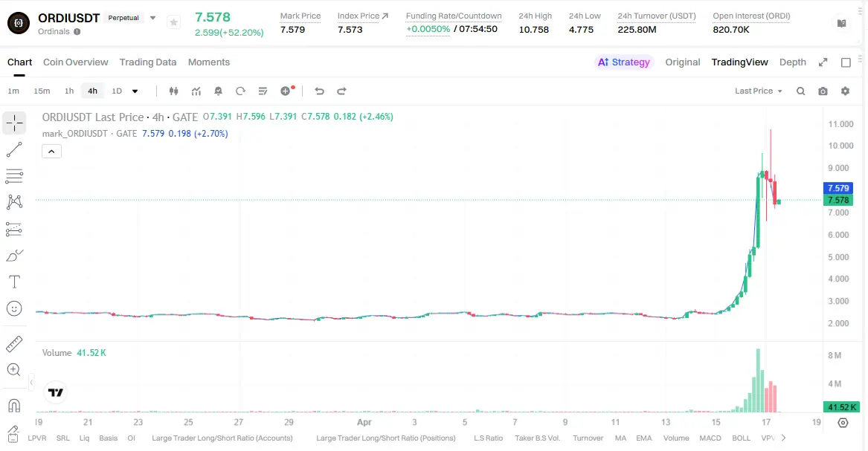Open the chart settings gear
The image size is (868, 451).
tap(845, 91)
